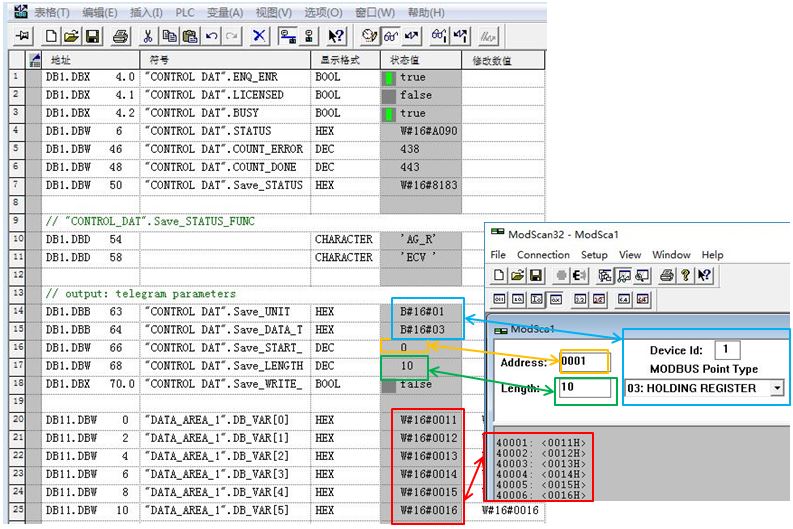
Task: Click the modify variables icon
Action: (412, 36)
